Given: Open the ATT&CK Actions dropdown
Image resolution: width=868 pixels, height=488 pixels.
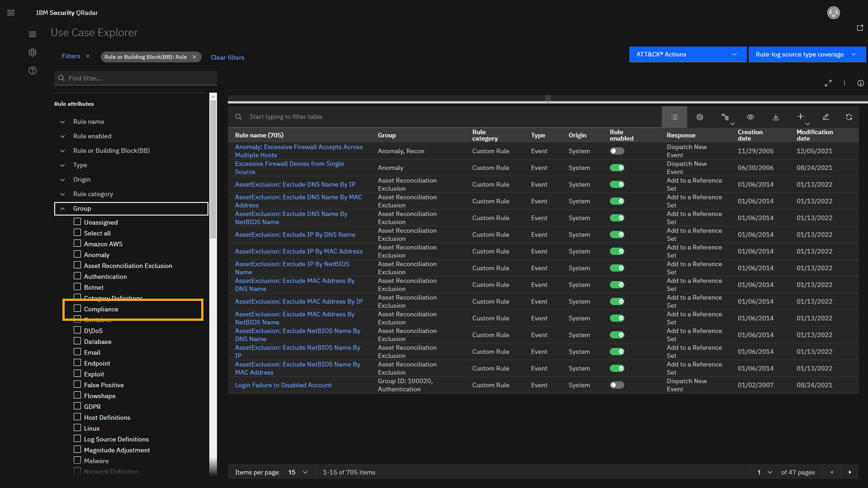Looking at the screenshot, I should coord(687,54).
